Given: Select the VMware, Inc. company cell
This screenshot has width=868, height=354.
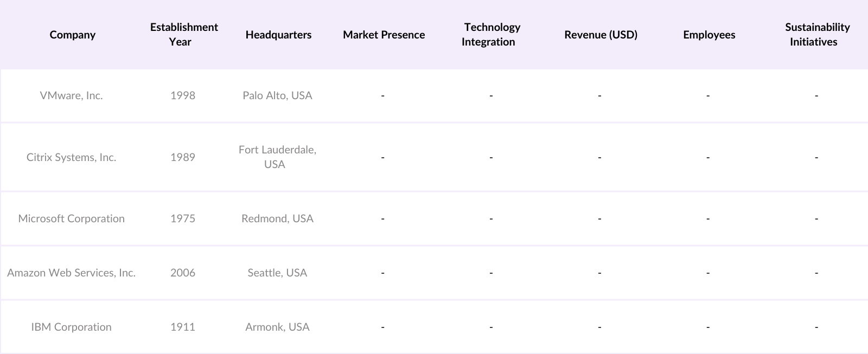Looking at the screenshot, I should [71, 95].
